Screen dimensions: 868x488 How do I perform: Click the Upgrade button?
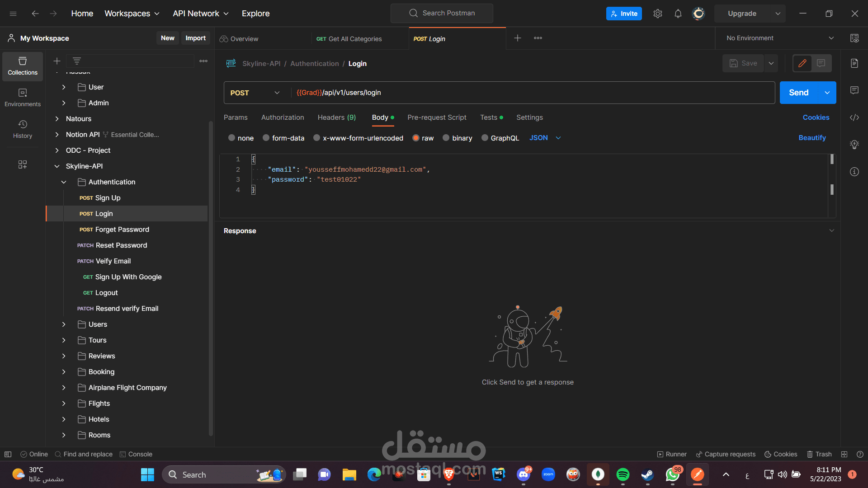742,14
